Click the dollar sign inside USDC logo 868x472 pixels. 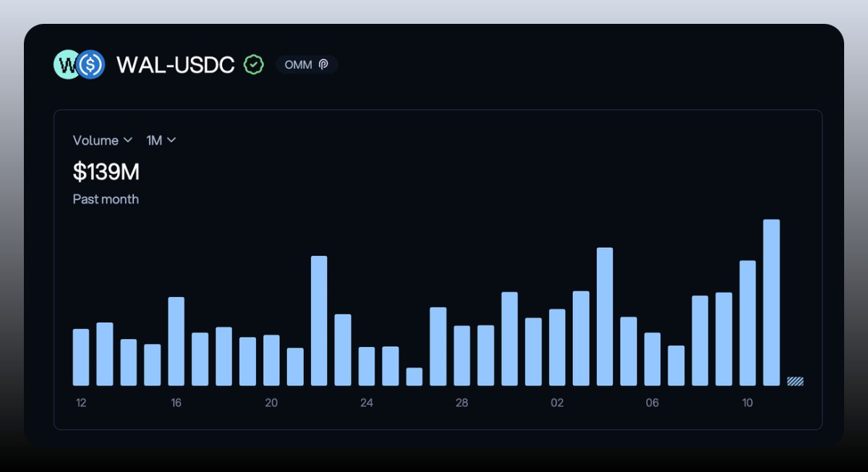[x=91, y=64]
